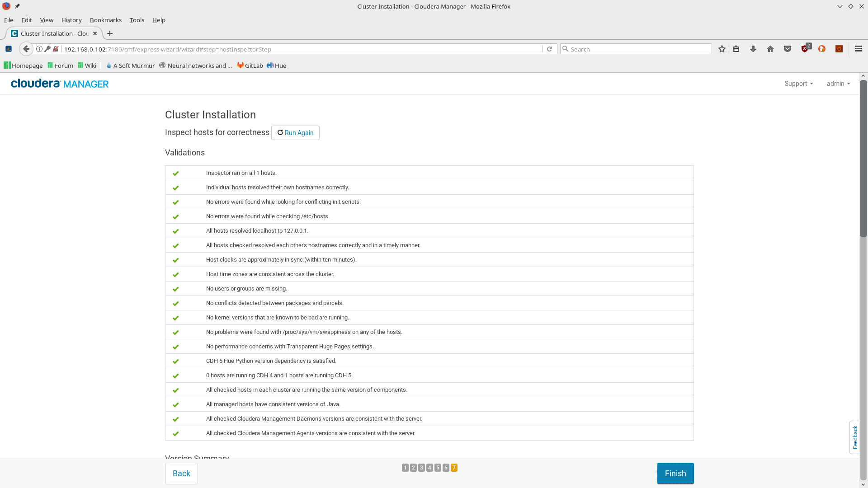Expand the admin user dropdown
Viewport: 868px width, 488px height.
tap(838, 84)
